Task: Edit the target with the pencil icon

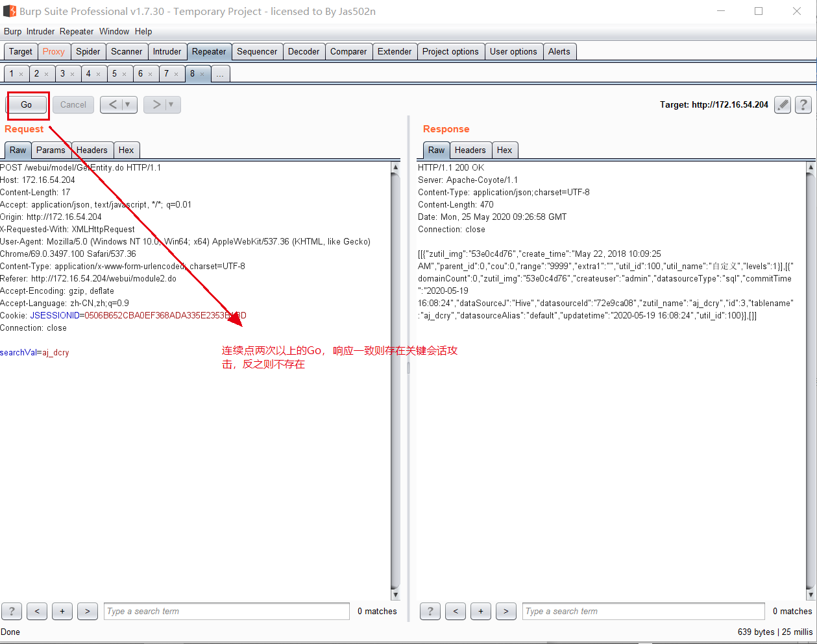Action: point(783,104)
